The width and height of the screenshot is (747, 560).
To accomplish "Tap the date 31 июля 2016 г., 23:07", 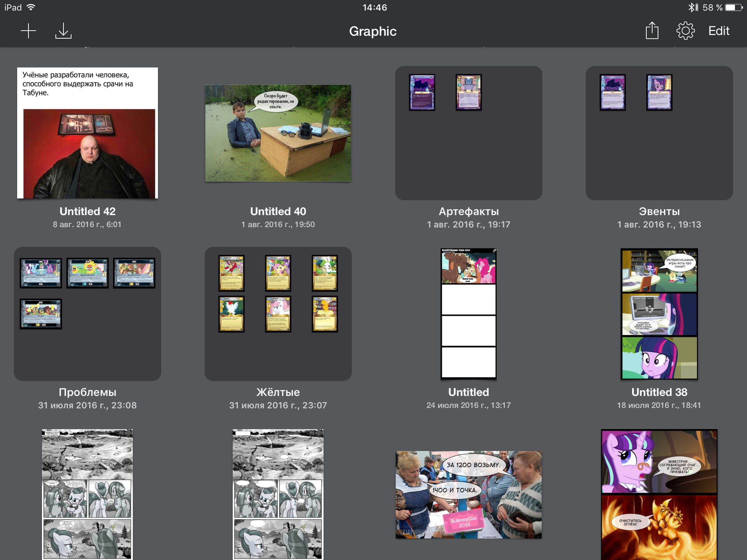I will (x=278, y=405).
